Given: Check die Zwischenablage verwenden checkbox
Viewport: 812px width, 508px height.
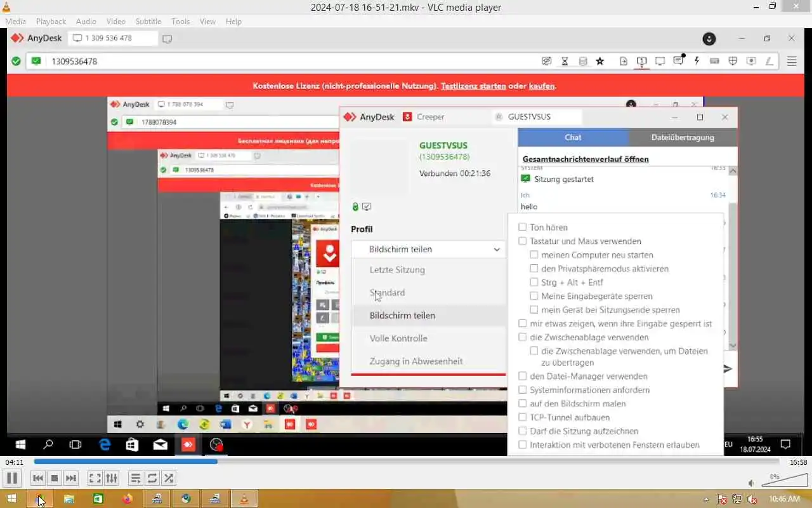Looking at the screenshot, I should coord(523,337).
